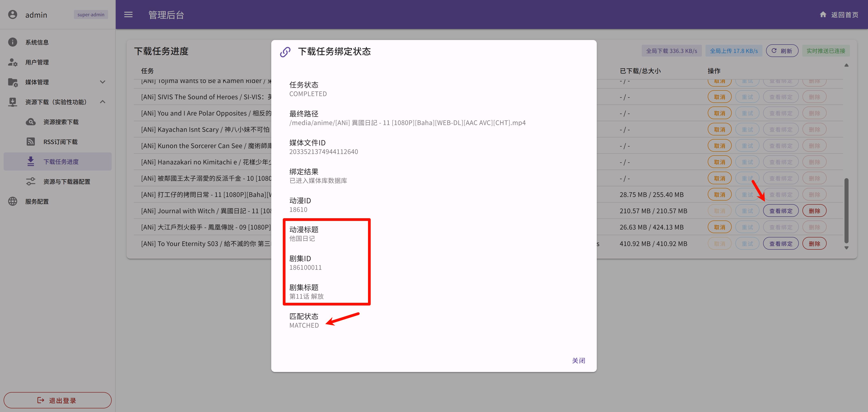Select the 系统信息 menu item

(x=37, y=42)
